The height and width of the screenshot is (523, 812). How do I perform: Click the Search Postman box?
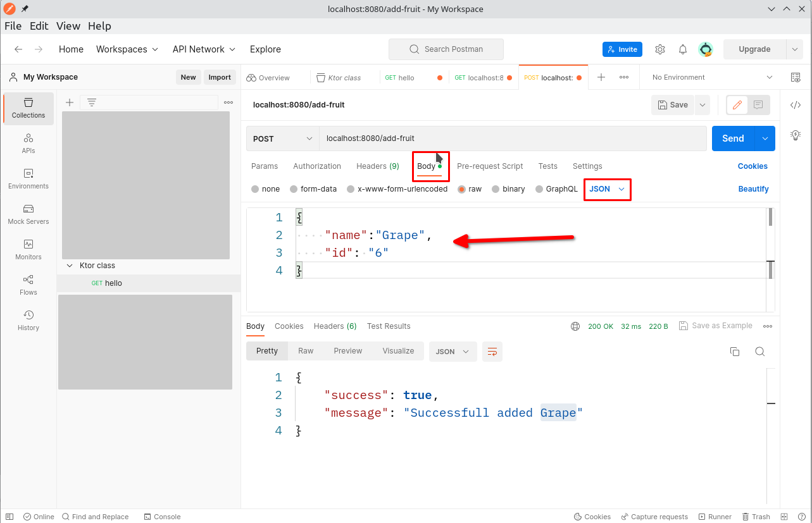click(x=446, y=49)
